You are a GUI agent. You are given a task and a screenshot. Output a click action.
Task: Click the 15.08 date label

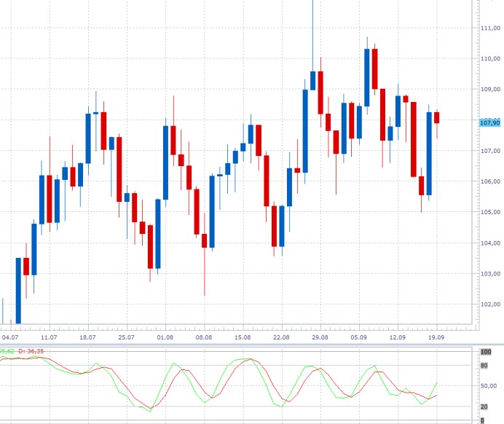[x=243, y=337]
